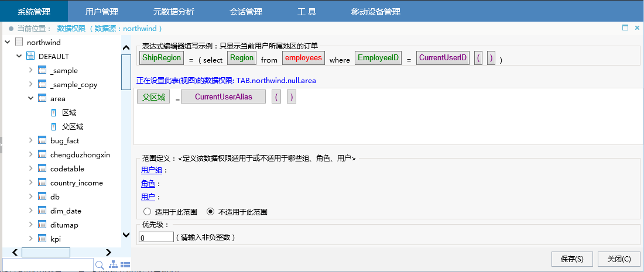Click the 优先级 priority input field
This screenshot has width=644, height=272.
click(x=156, y=237)
